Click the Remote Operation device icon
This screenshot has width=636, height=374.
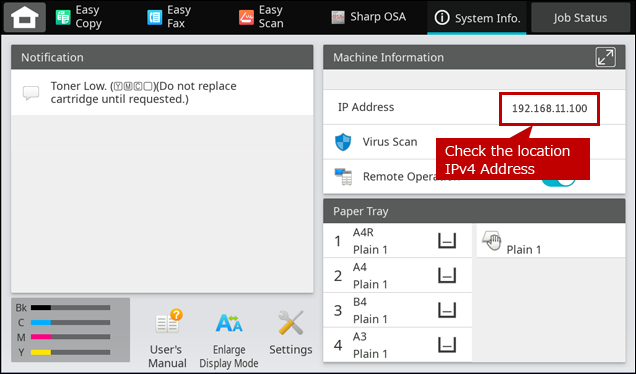343,176
